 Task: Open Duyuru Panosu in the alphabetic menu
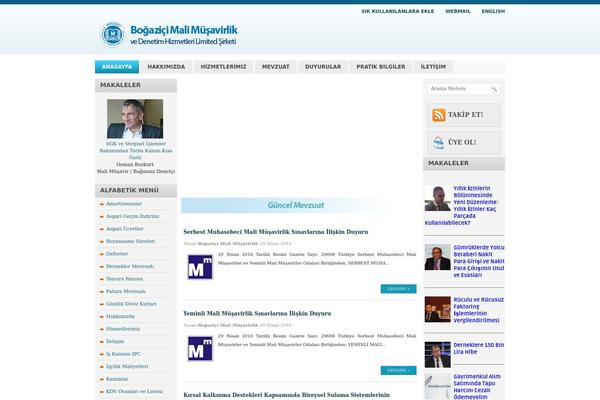(124, 279)
